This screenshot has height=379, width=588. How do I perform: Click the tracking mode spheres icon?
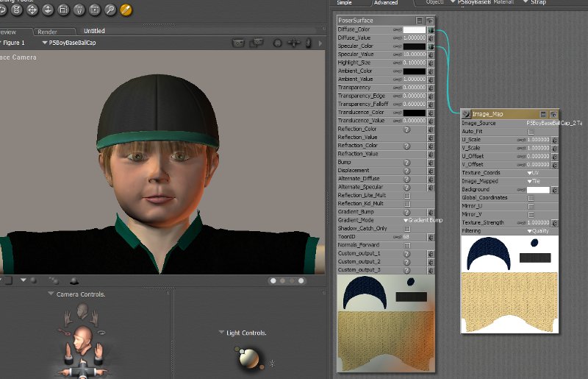(54, 280)
